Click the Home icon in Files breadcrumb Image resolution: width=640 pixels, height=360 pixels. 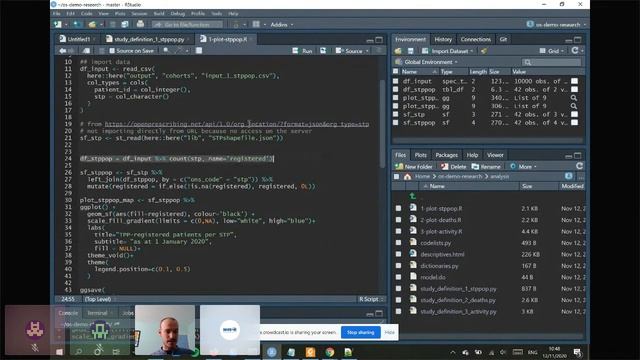(407, 176)
